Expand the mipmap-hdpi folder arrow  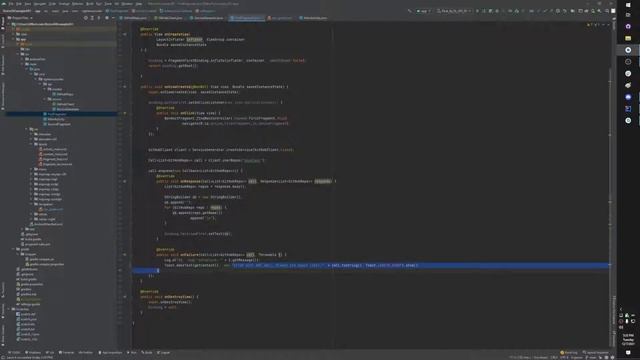point(31,179)
